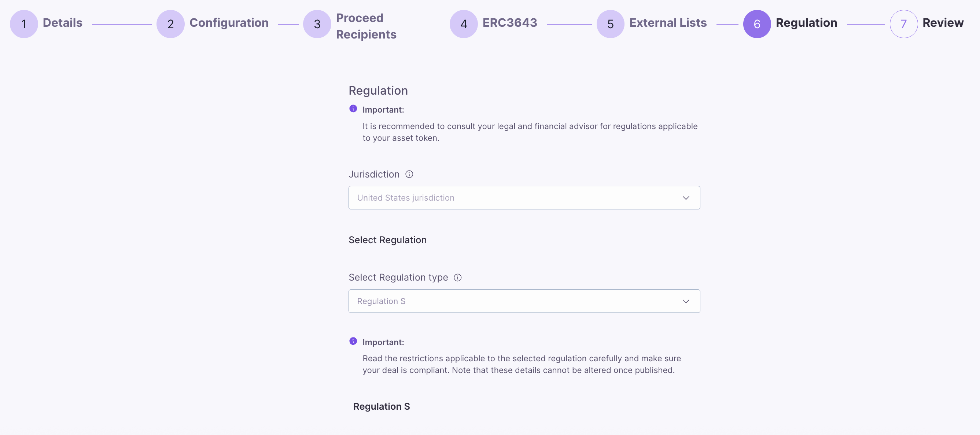Click the Regulation step label
Screen dimensions: 980x435
(x=807, y=23)
